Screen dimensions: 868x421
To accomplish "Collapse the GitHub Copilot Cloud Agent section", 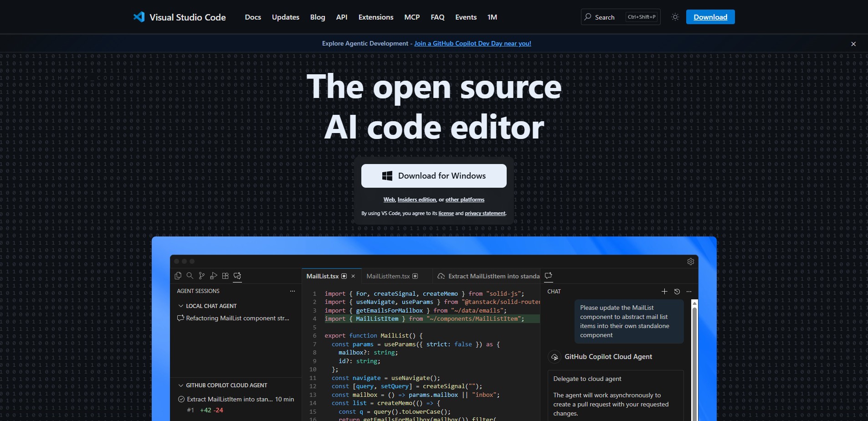I will point(181,385).
